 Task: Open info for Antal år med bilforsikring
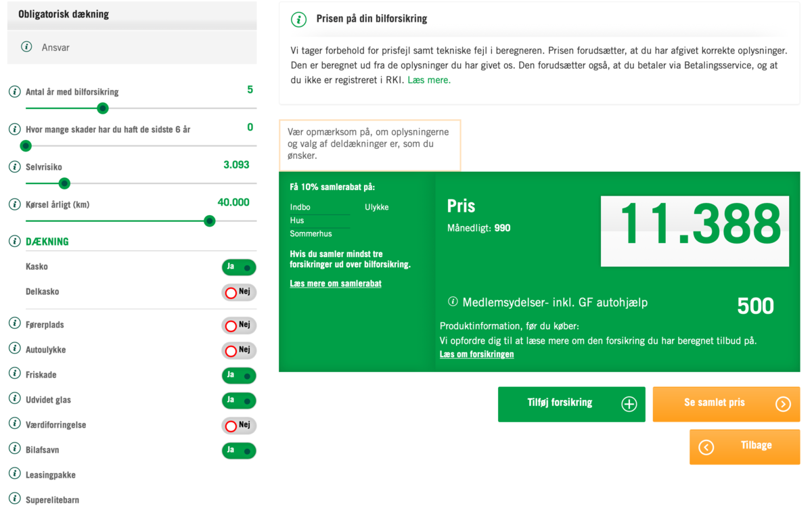14,91
